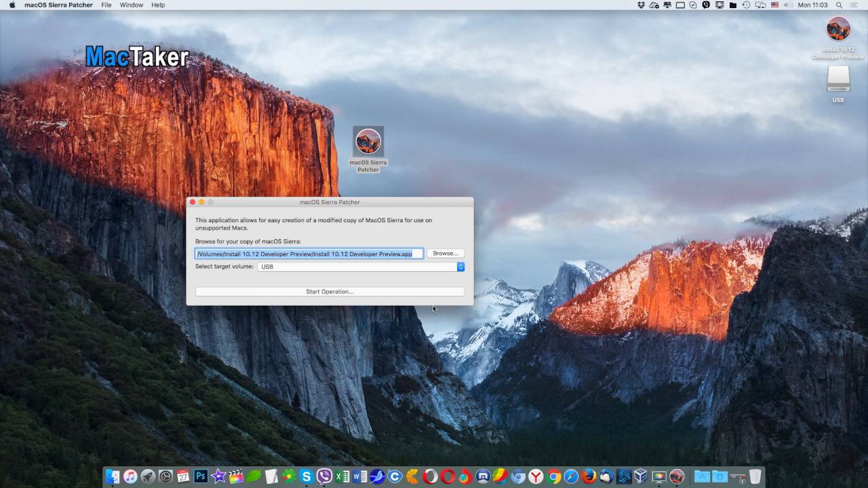This screenshot has height=488, width=868.
Task: Select the macOS Sierra Patcher desktop icon
Action: (368, 150)
